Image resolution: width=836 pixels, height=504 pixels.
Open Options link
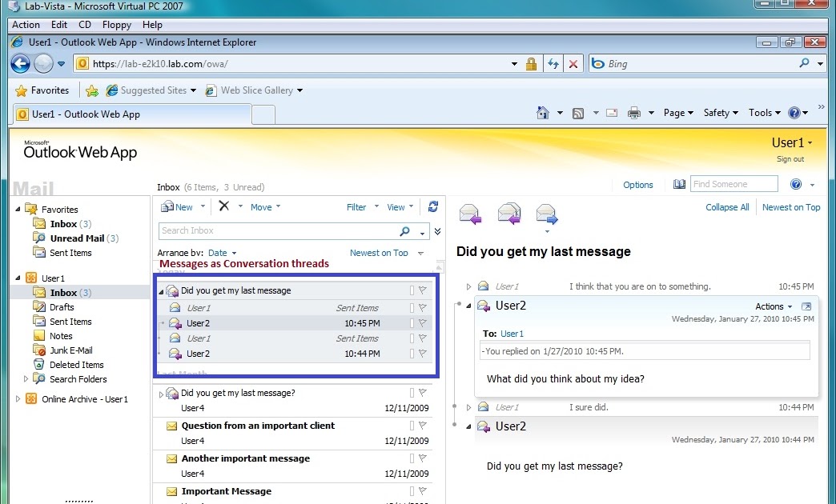(x=637, y=185)
